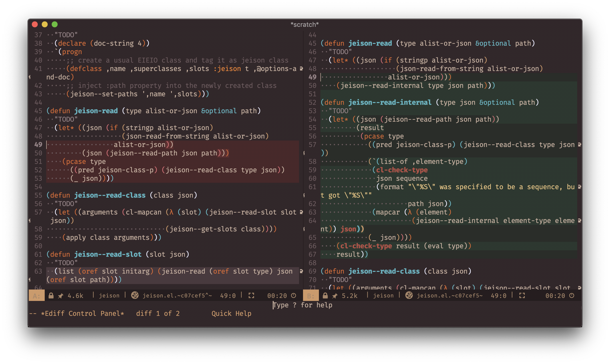Screen dimensions: 610x364
Task: Select the window B indicator label
Action: pyautogui.click(x=311, y=295)
